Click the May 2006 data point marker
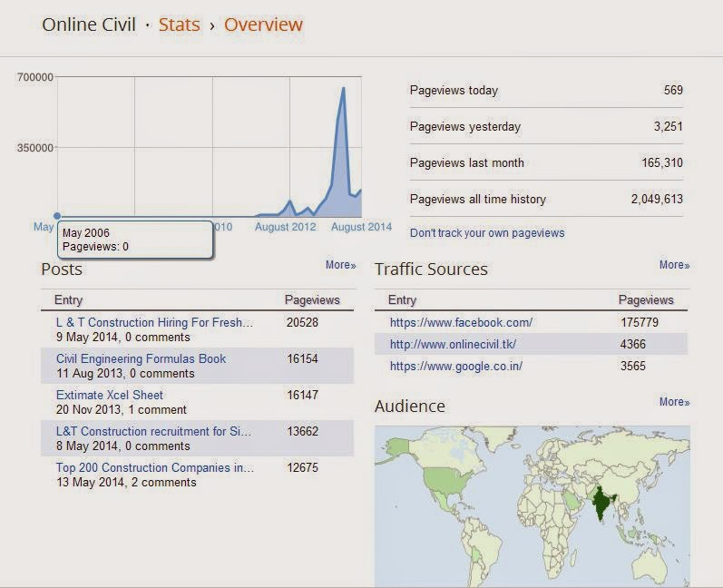This screenshot has height=588, width=723. (57, 216)
